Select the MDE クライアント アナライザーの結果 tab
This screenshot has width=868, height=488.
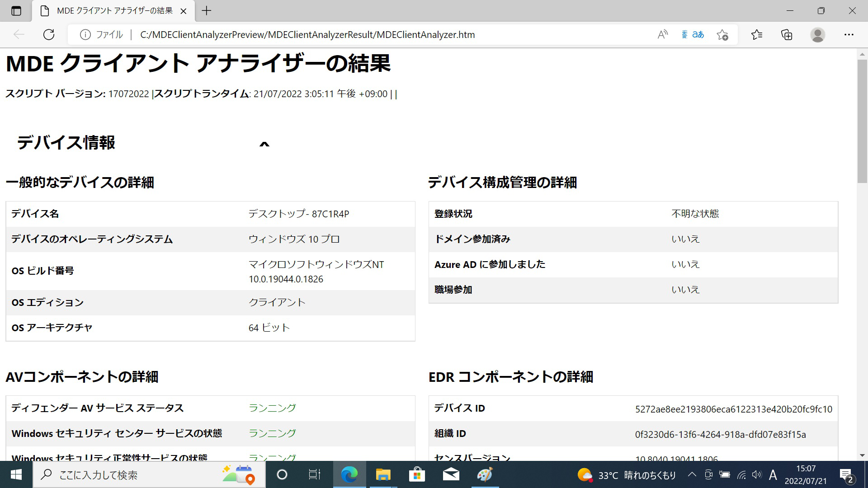pyautogui.click(x=114, y=11)
